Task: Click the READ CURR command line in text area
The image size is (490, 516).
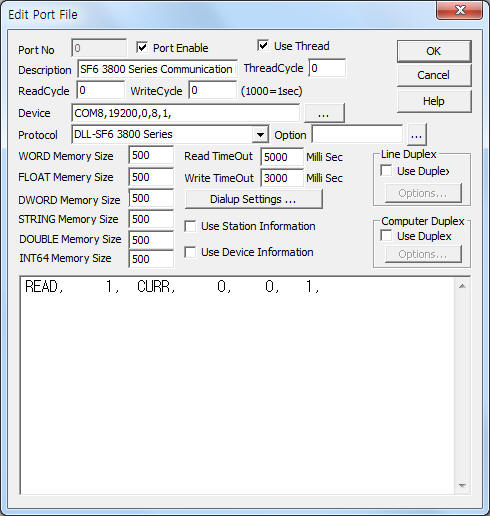Action: pyautogui.click(x=172, y=286)
